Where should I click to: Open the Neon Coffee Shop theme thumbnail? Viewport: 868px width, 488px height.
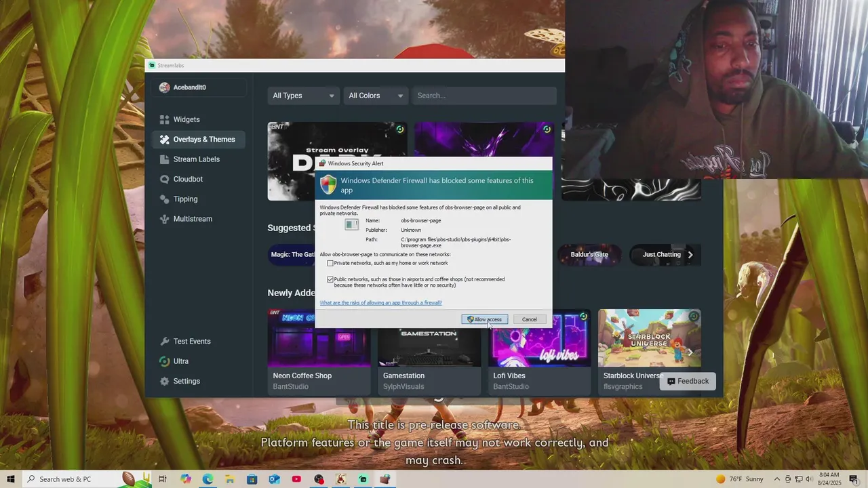319,338
